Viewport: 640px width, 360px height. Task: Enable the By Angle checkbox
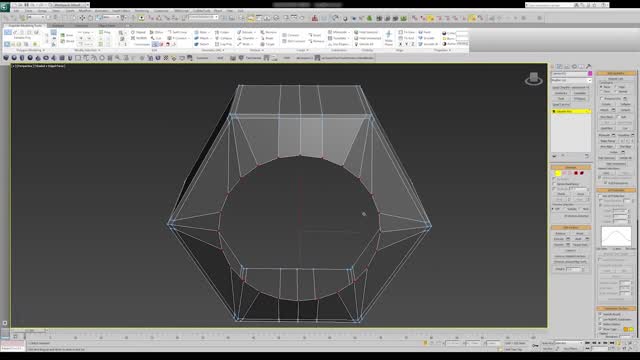click(x=554, y=189)
